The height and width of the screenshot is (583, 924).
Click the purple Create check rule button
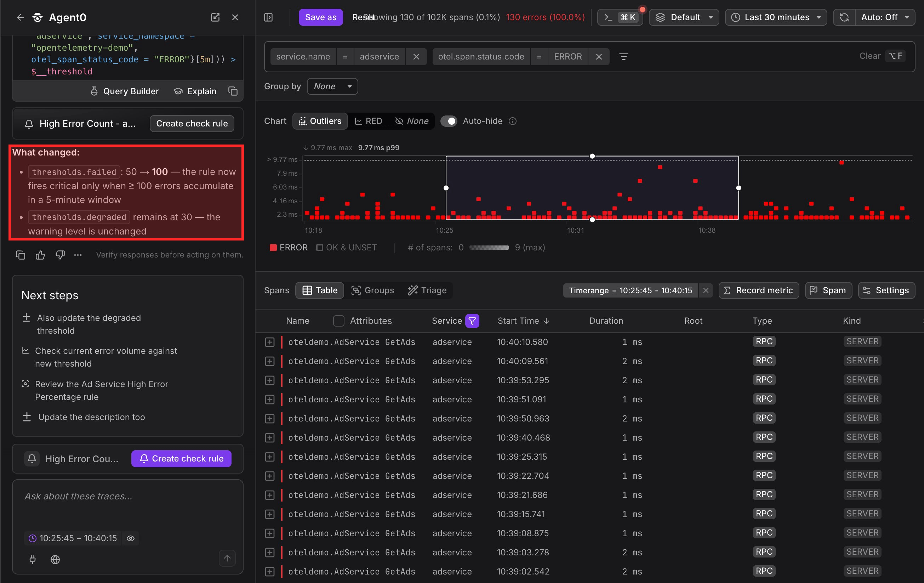tap(181, 459)
